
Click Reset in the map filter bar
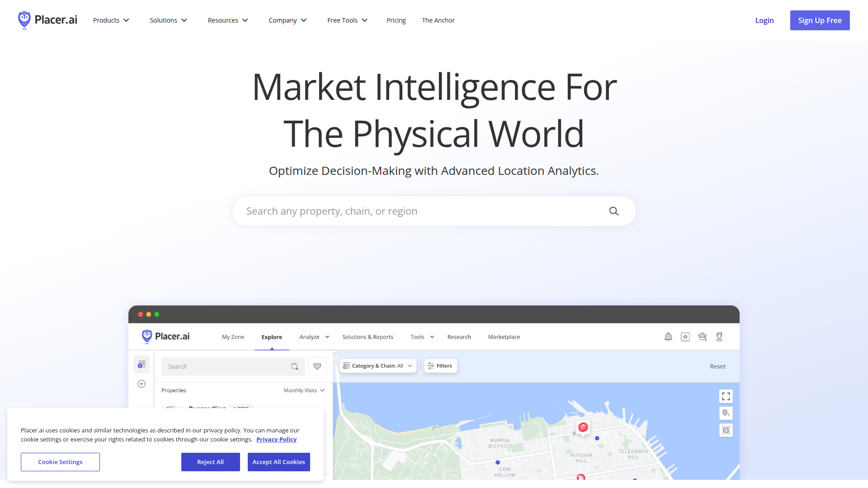coord(717,366)
